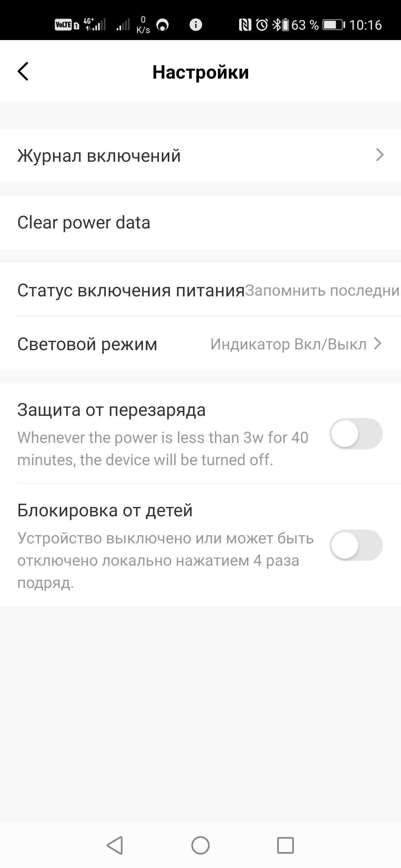The height and width of the screenshot is (868, 401).
Task: Open Световой режим chevron arrow
Action: [x=378, y=343]
